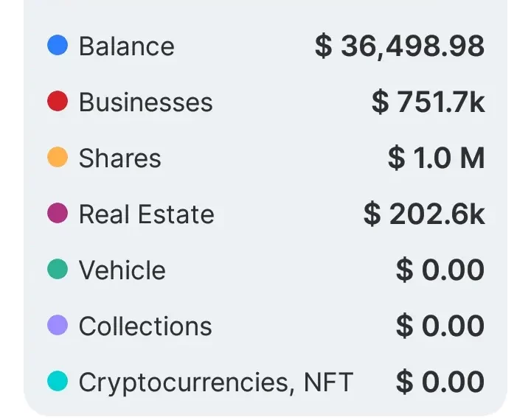Open the Businesses category
The image size is (531, 420).
[145, 102]
